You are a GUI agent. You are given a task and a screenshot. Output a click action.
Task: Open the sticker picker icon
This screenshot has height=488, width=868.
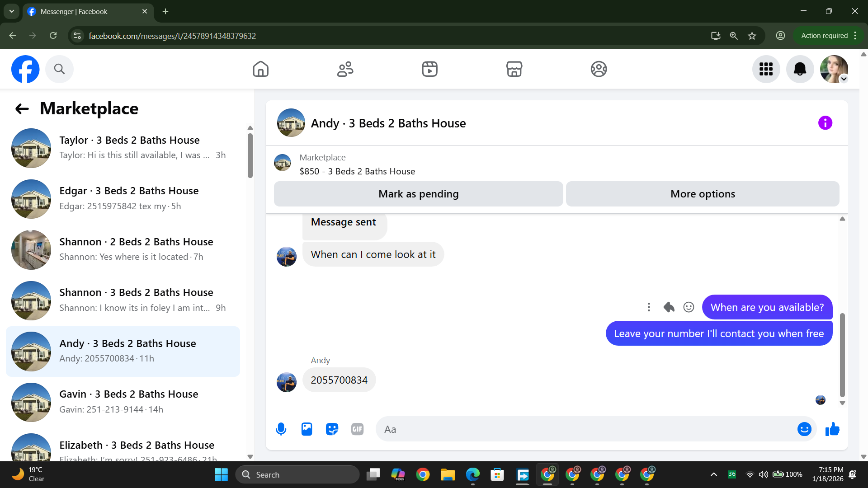332,429
